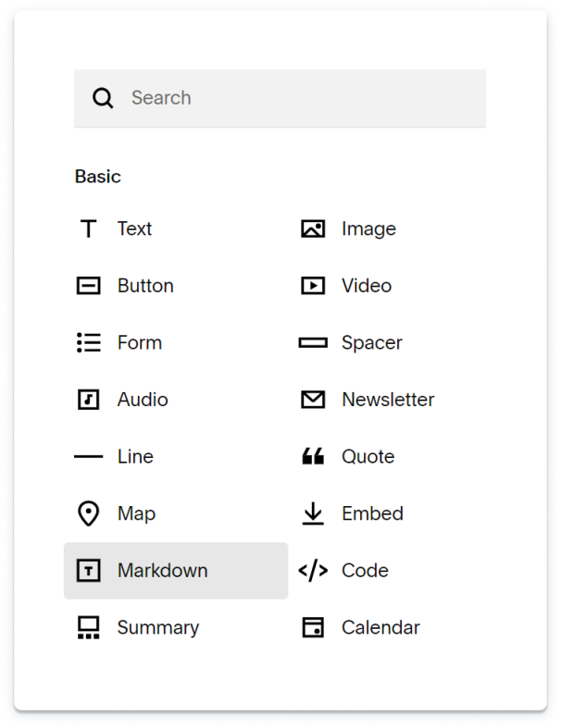
Task: Focus the Search blocks input field
Action: tap(280, 98)
